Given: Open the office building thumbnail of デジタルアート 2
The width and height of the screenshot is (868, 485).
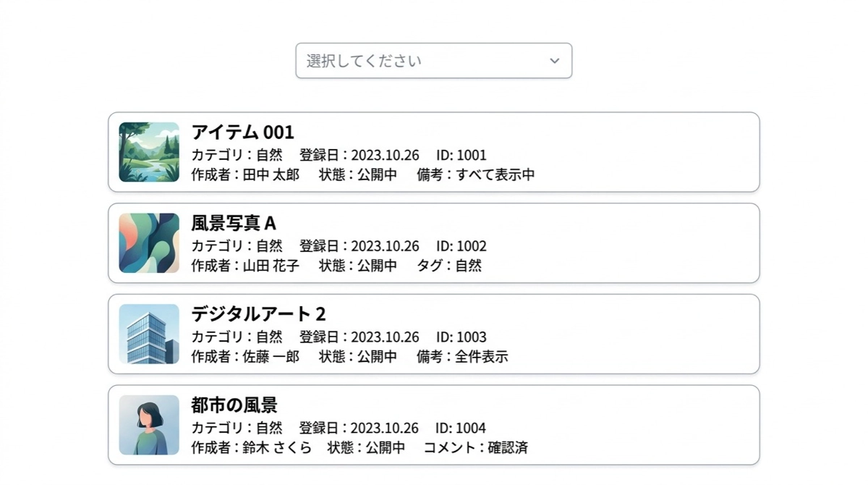Looking at the screenshot, I should click(149, 334).
